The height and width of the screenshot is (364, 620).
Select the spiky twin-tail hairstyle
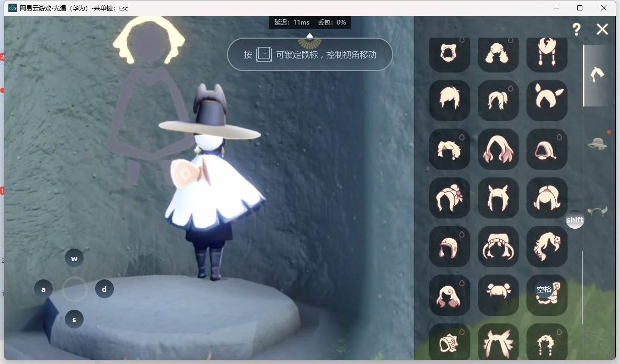[x=498, y=342]
